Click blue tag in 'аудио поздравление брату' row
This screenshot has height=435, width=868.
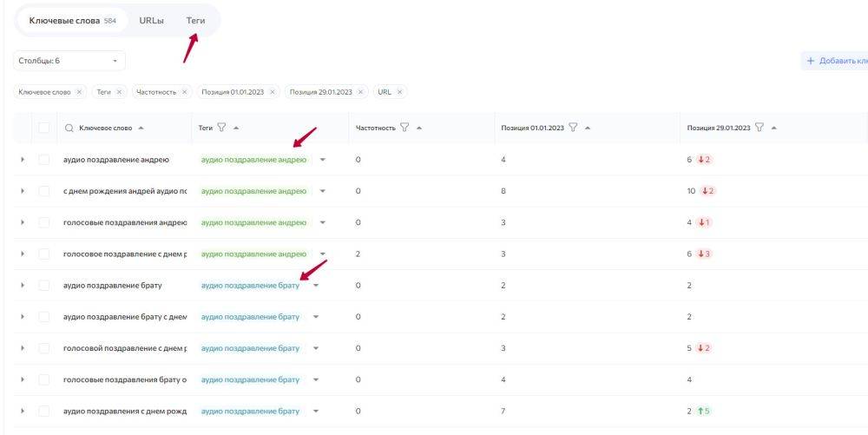(x=250, y=286)
